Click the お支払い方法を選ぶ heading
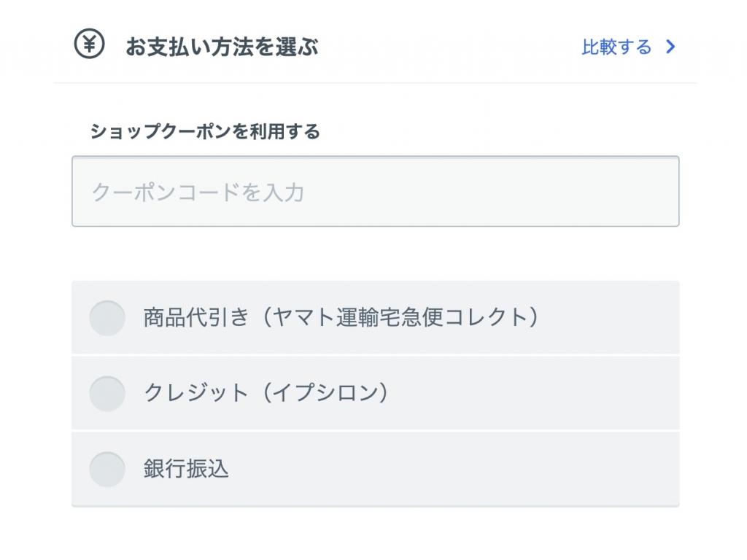This screenshot has width=747, height=560. coord(222,47)
